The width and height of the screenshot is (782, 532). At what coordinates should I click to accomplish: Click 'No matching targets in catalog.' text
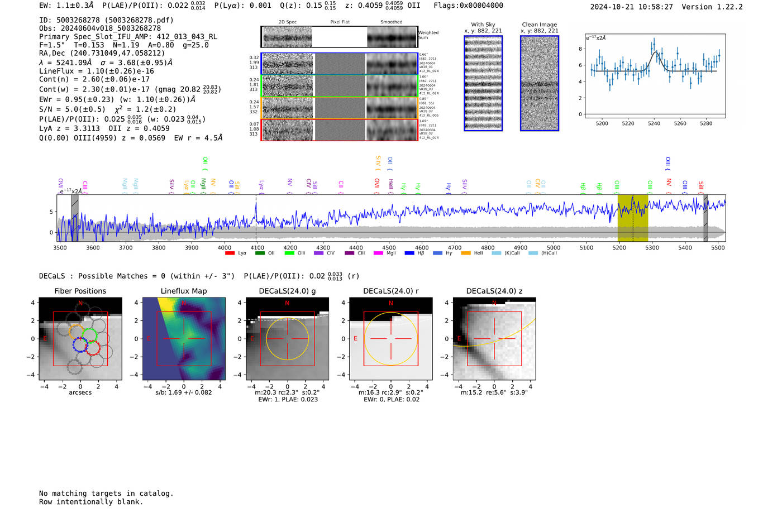coord(106,493)
